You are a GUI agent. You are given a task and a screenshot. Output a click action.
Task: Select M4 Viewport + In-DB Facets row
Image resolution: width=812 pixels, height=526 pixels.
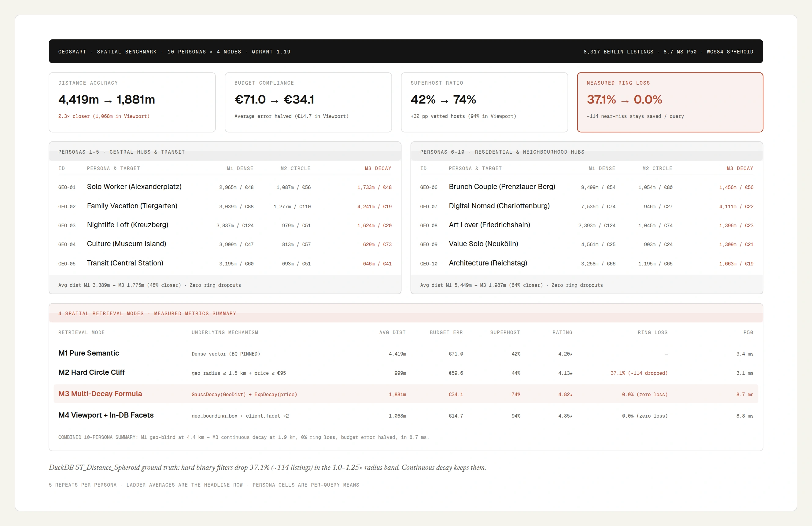(x=406, y=415)
